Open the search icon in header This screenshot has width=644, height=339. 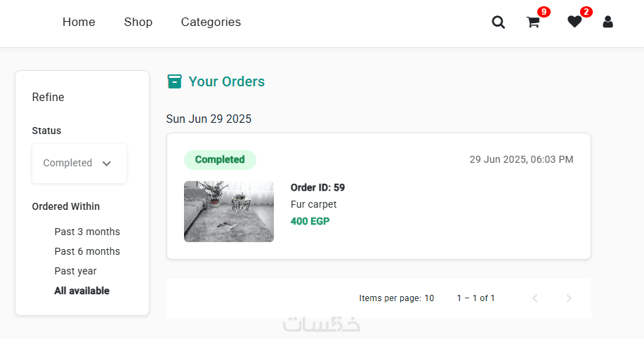click(499, 22)
